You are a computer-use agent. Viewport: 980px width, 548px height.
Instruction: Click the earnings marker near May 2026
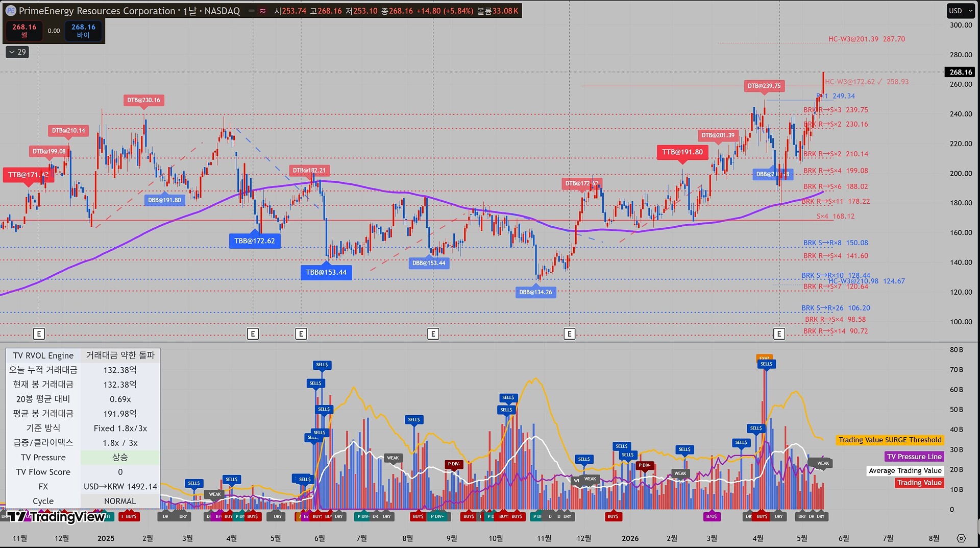coord(779,334)
